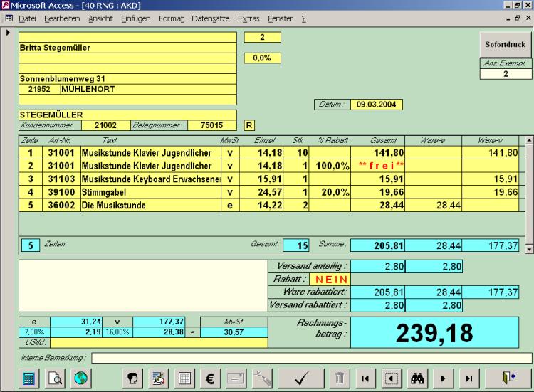Click the R box next to Belegnummer
The height and width of the screenshot is (392, 534).
click(249, 125)
